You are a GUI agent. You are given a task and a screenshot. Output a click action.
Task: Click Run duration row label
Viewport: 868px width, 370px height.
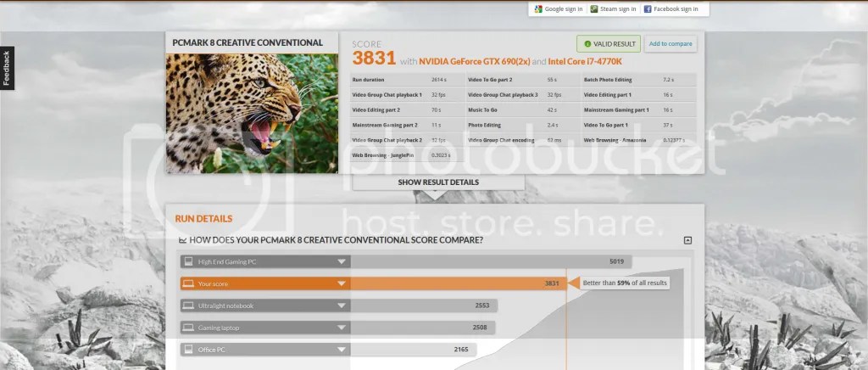[x=368, y=80]
